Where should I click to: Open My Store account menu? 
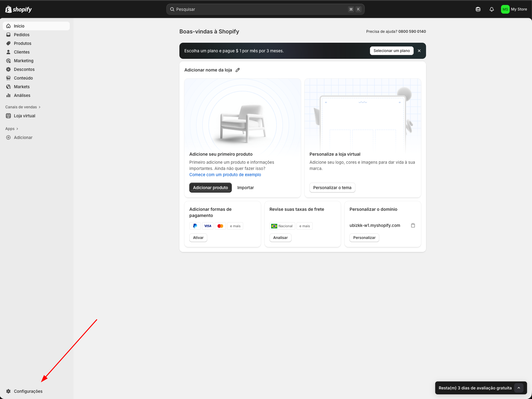(514, 9)
